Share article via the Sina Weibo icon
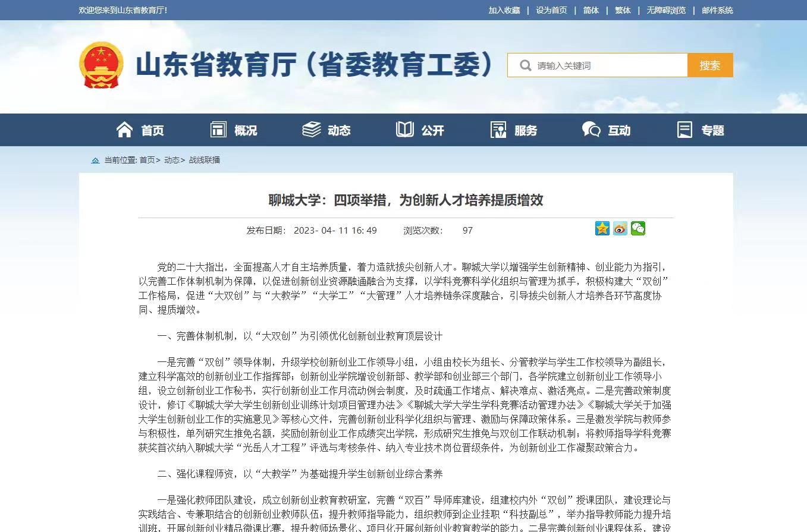Image resolution: width=807 pixels, height=532 pixels. pyautogui.click(x=620, y=228)
